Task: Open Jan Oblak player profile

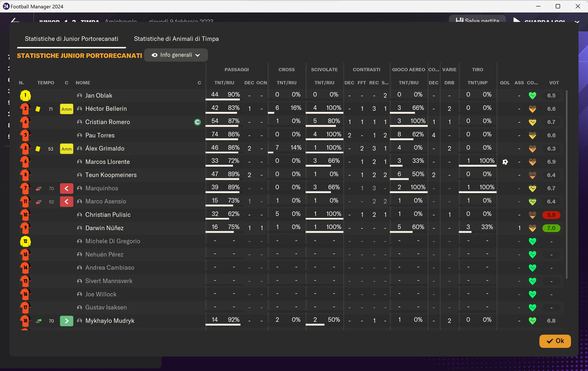Action: coord(99,96)
